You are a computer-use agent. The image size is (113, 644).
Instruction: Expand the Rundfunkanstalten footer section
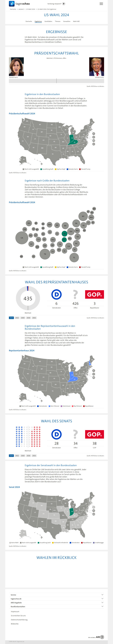(56, 606)
